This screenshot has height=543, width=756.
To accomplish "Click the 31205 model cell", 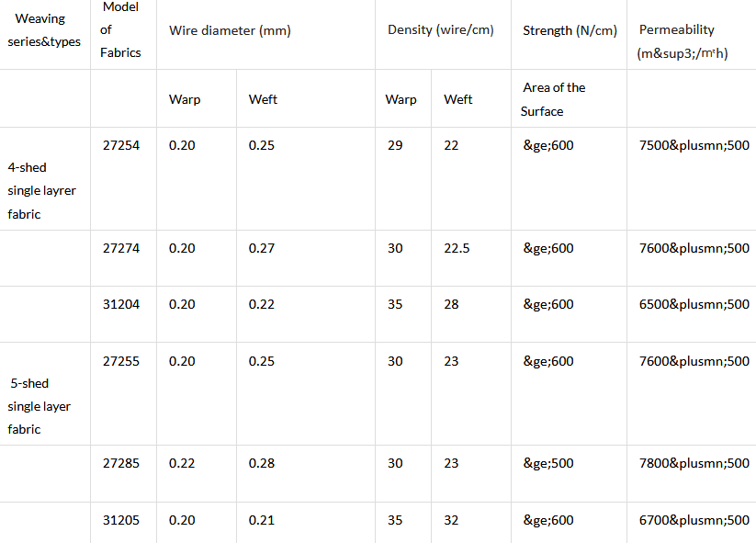I will click(121, 520).
